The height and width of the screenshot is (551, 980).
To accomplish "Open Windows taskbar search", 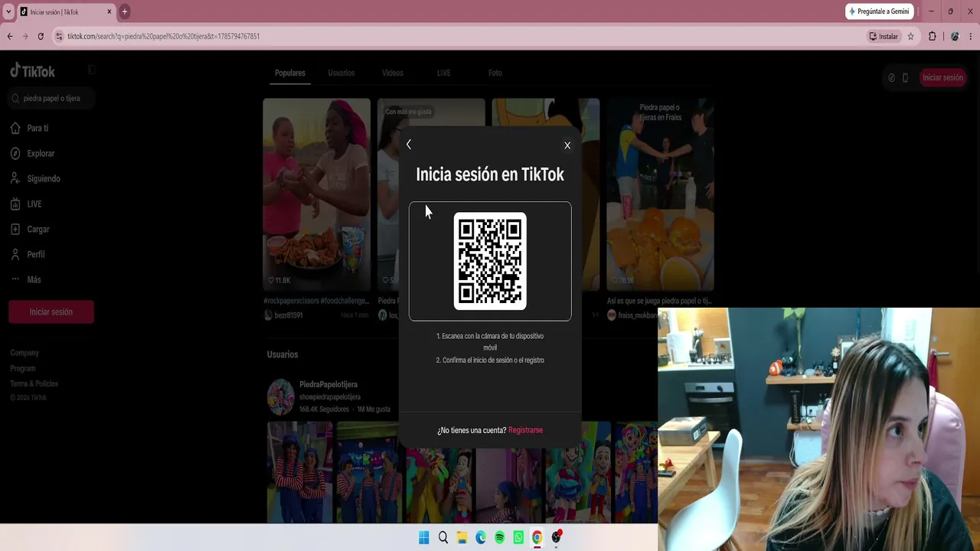I will coord(443,537).
